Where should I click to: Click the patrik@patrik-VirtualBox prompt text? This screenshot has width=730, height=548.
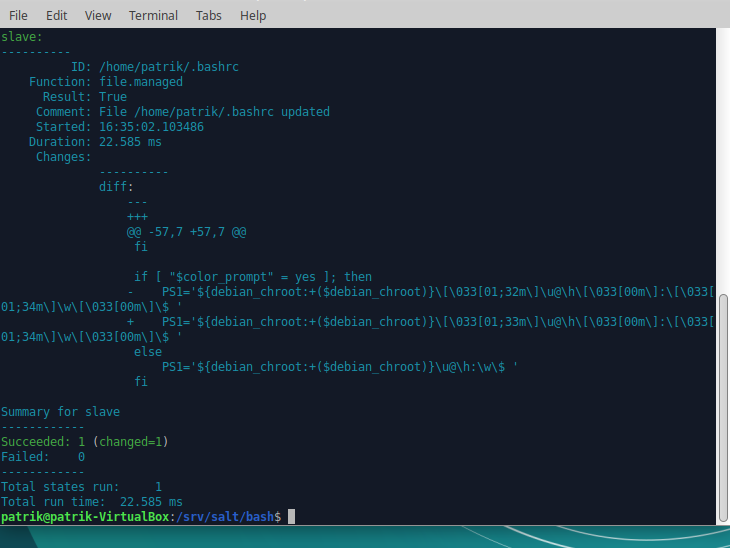pyautogui.click(x=85, y=516)
